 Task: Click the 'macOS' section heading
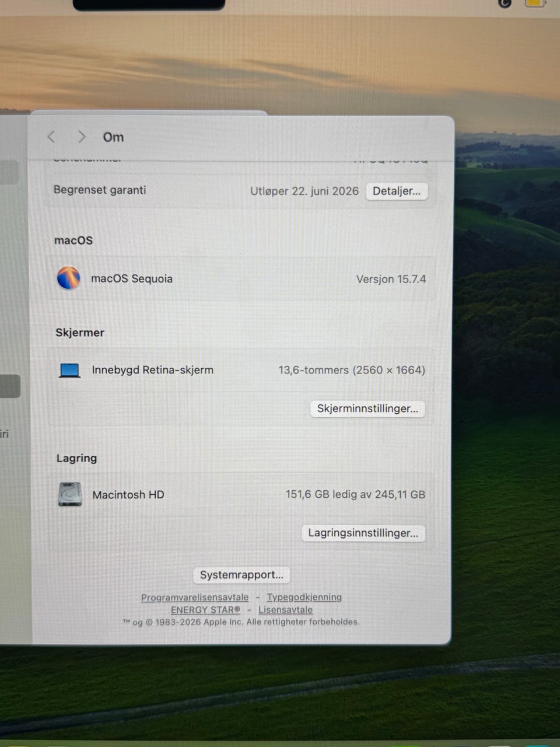(73, 240)
